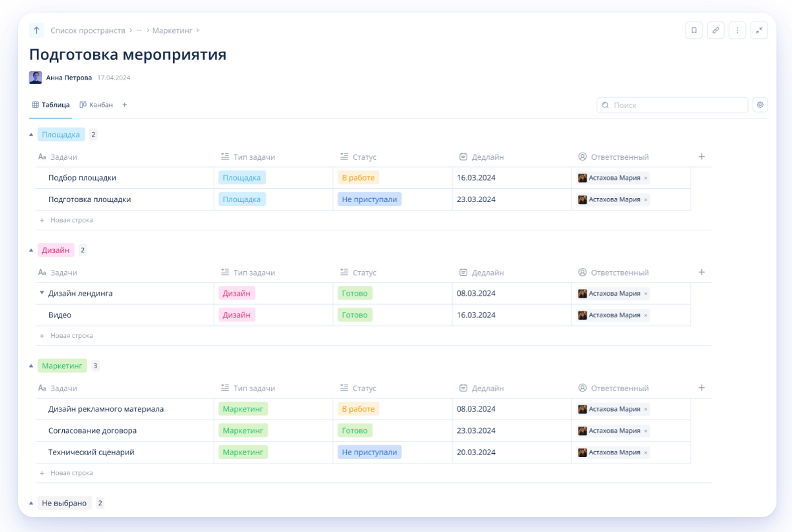The width and height of the screenshot is (792, 532).
Task: Select the Дизайн рекламного материала task
Action: coord(106,409)
